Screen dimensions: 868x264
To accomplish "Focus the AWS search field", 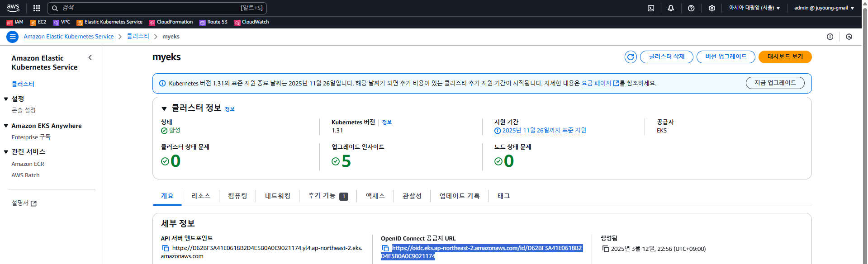I will (157, 8).
